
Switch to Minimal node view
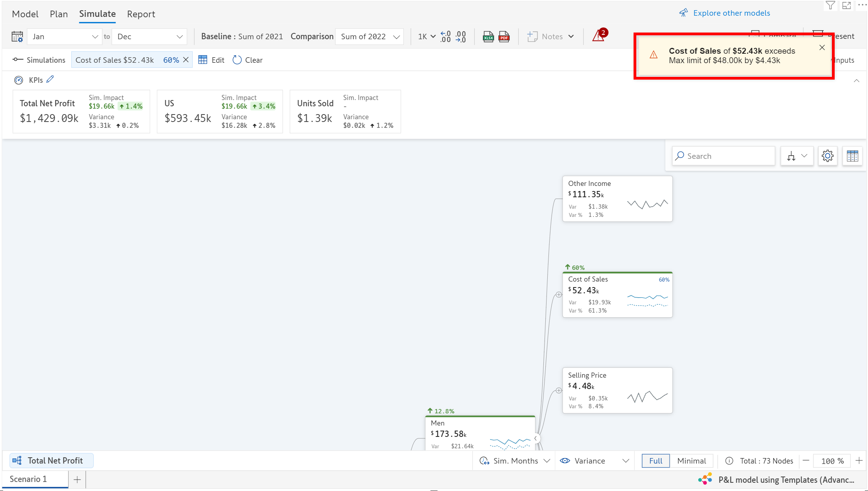(x=691, y=461)
